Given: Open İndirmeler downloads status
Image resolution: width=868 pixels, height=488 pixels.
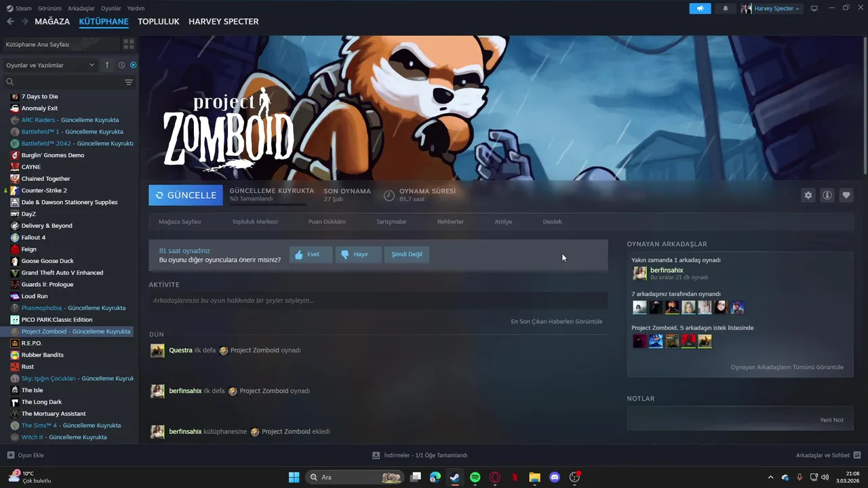Looking at the screenshot, I should (x=420, y=455).
